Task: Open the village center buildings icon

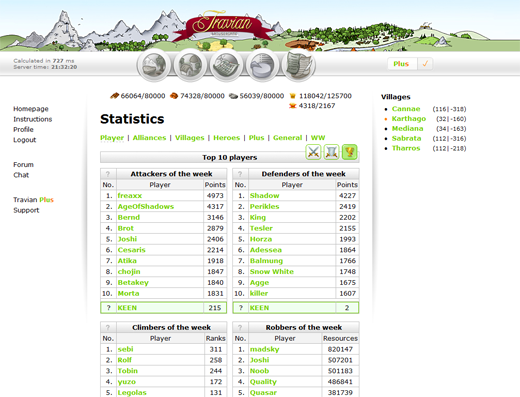Action: pyautogui.click(x=190, y=65)
